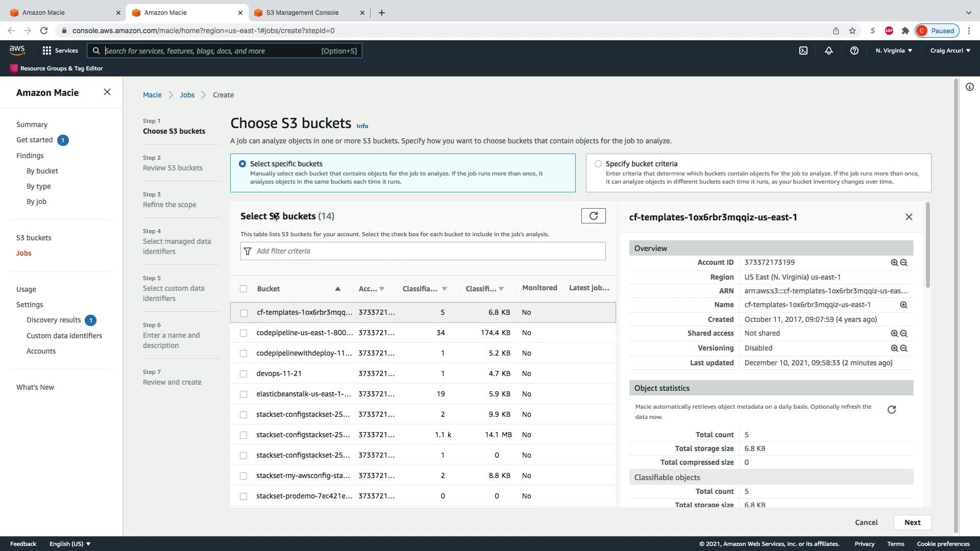Open the Jobs breadcrumb link
Image resolution: width=980 pixels, height=551 pixels.
click(187, 95)
